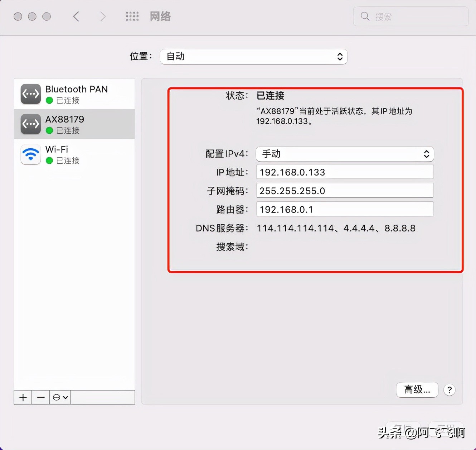Add a new network service with plus button
The image size is (476, 450).
[x=23, y=397]
